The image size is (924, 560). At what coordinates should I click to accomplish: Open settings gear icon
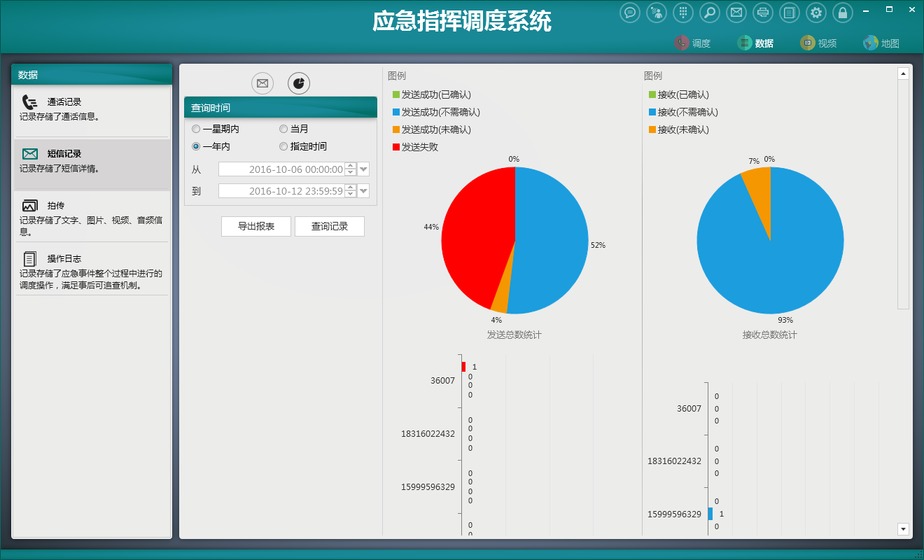816,13
